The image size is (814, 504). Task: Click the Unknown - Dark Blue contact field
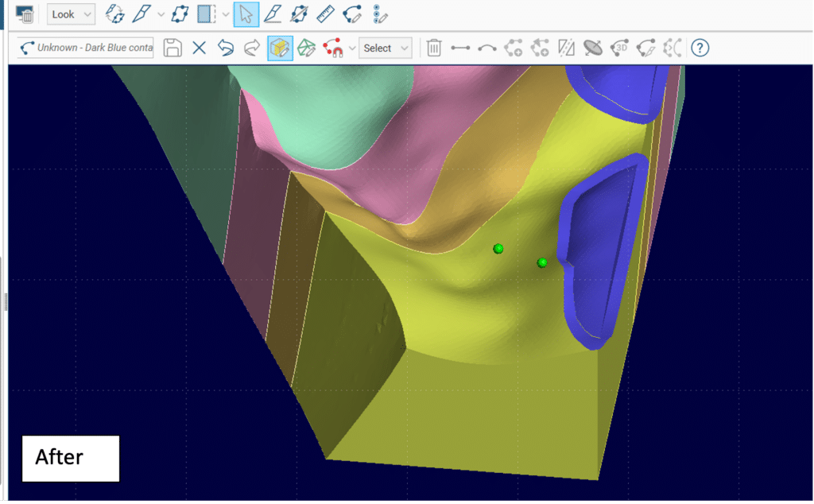[87, 48]
